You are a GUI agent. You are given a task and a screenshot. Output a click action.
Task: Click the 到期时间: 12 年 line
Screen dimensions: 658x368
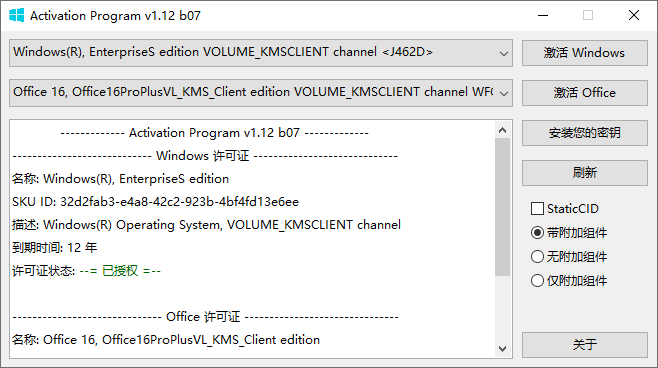(x=55, y=248)
